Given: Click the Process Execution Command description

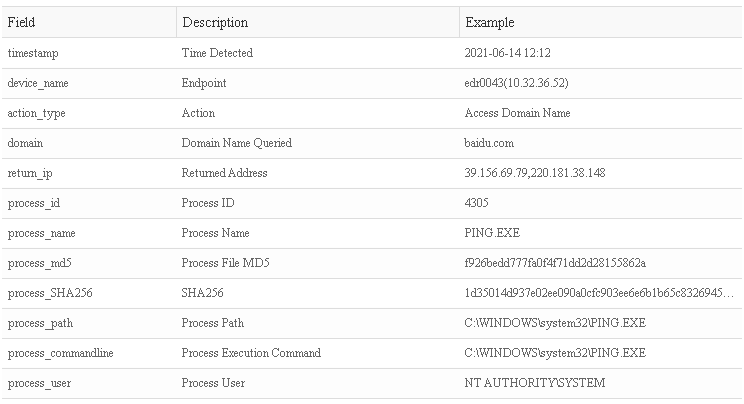Looking at the screenshot, I should [251, 353].
